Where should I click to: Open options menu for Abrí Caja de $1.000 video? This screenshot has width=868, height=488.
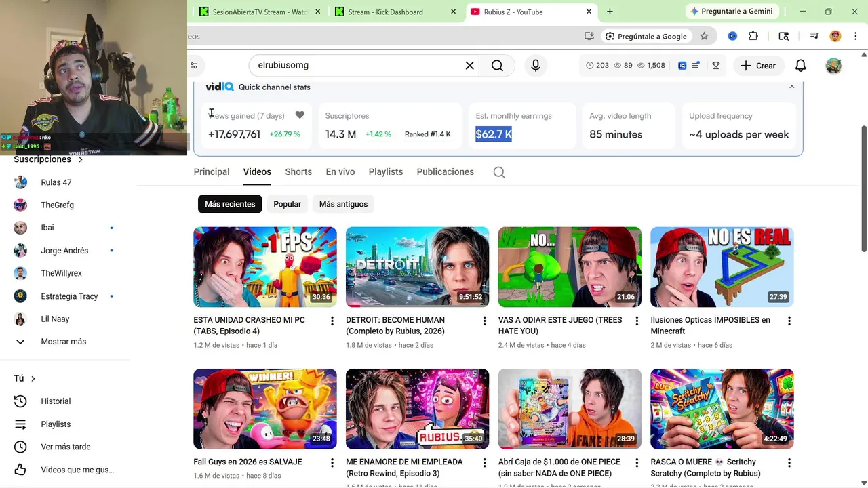click(x=637, y=463)
